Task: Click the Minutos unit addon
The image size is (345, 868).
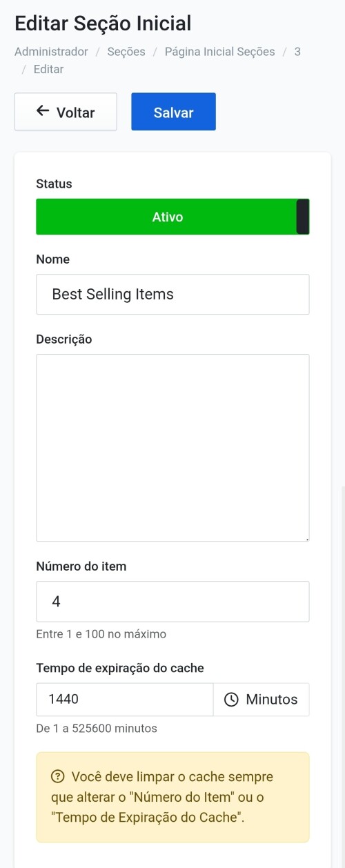Action: (262, 700)
